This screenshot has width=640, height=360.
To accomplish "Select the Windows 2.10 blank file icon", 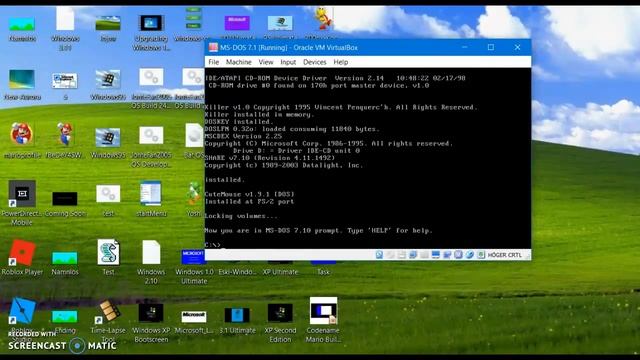I will click(151, 262).
